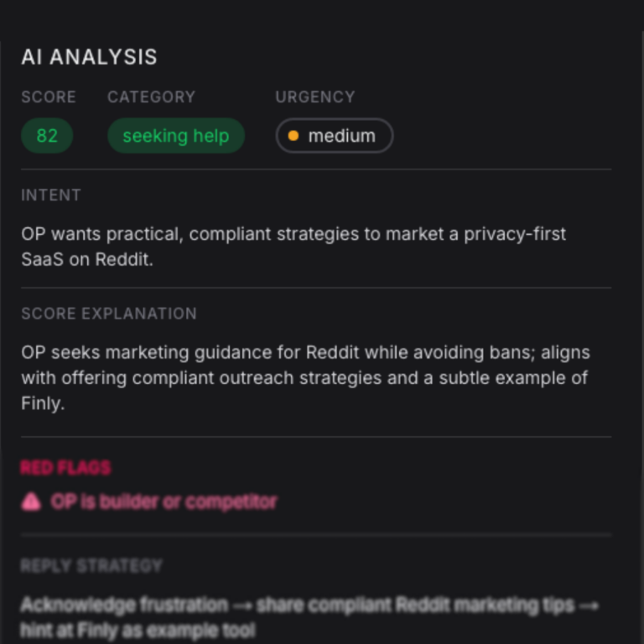Screen dimensions: 644x644
Task: Click the INTENT section header
Action: click(x=51, y=195)
